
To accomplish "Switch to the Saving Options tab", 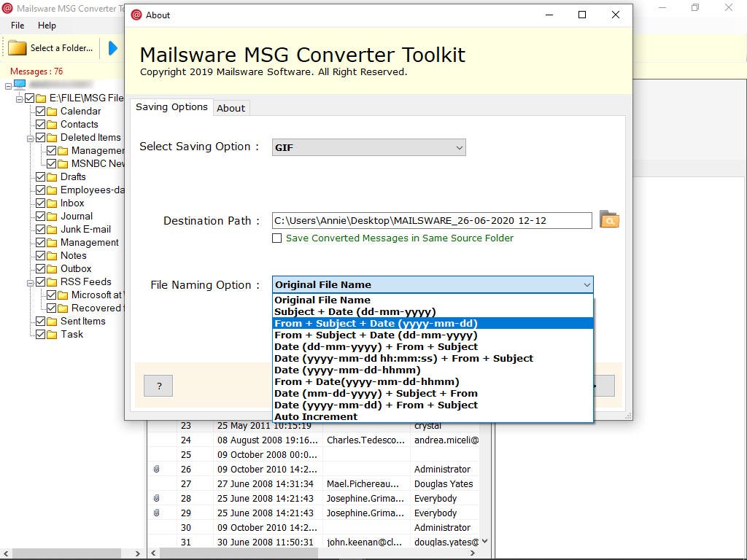I will [x=171, y=107].
